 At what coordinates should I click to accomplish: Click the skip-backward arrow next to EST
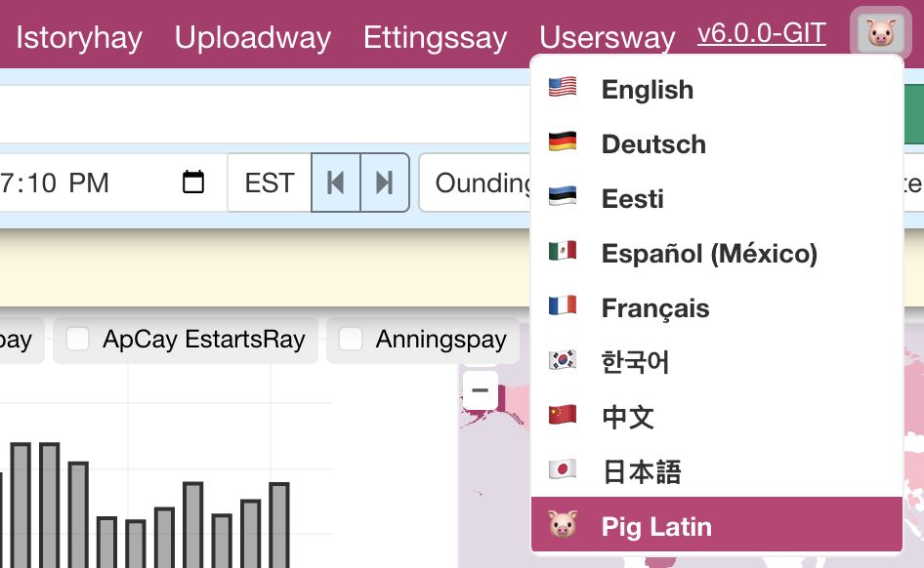pyautogui.click(x=336, y=183)
